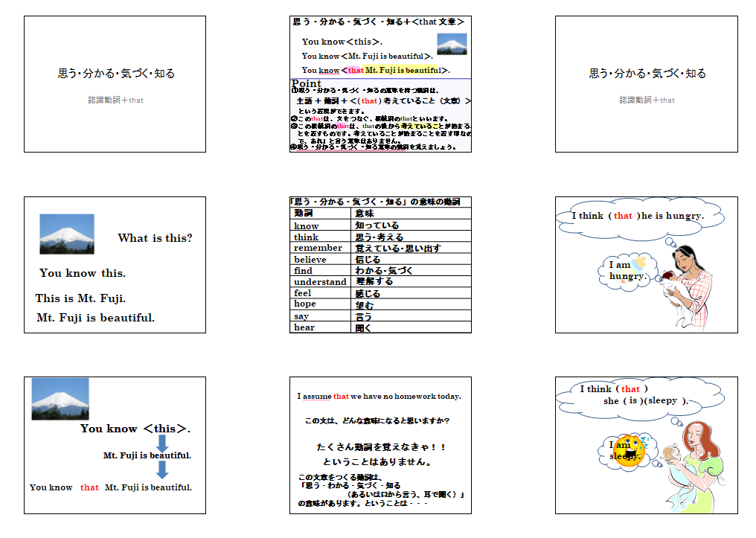Click the "This is Mt. Fuji." line
Image resolution: width=756 pixels, height=538 pixels.
click(80, 298)
